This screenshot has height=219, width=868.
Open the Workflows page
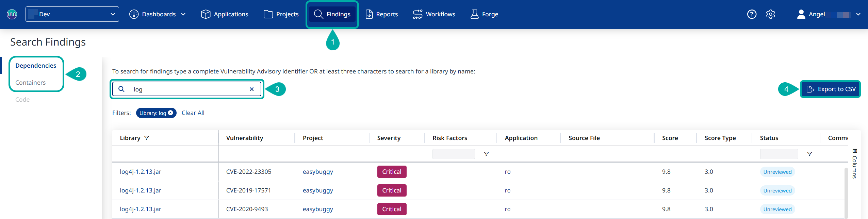click(x=434, y=14)
